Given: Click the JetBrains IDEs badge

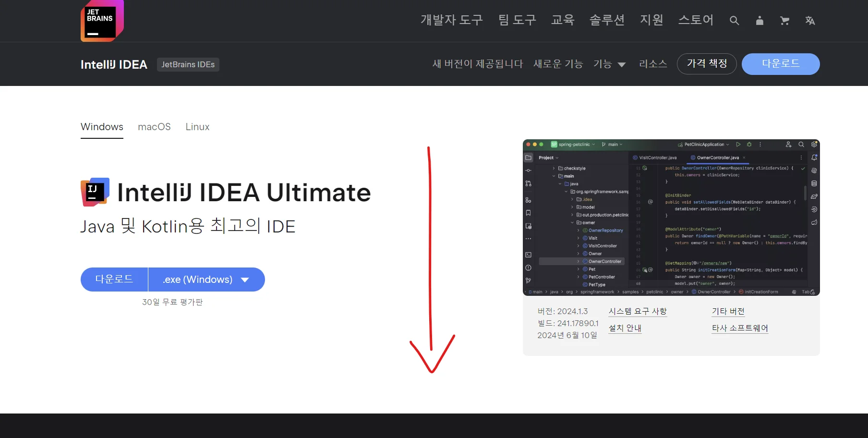Looking at the screenshot, I should click(188, 64).
